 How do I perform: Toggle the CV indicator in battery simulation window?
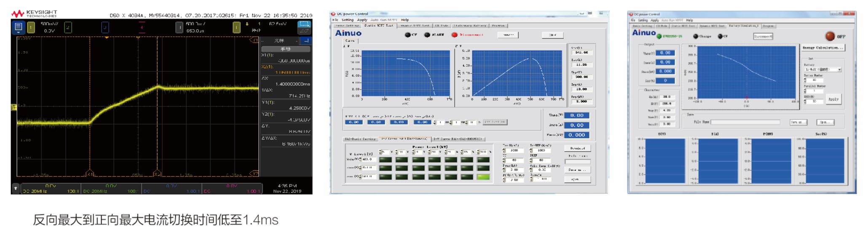[720, 37]
